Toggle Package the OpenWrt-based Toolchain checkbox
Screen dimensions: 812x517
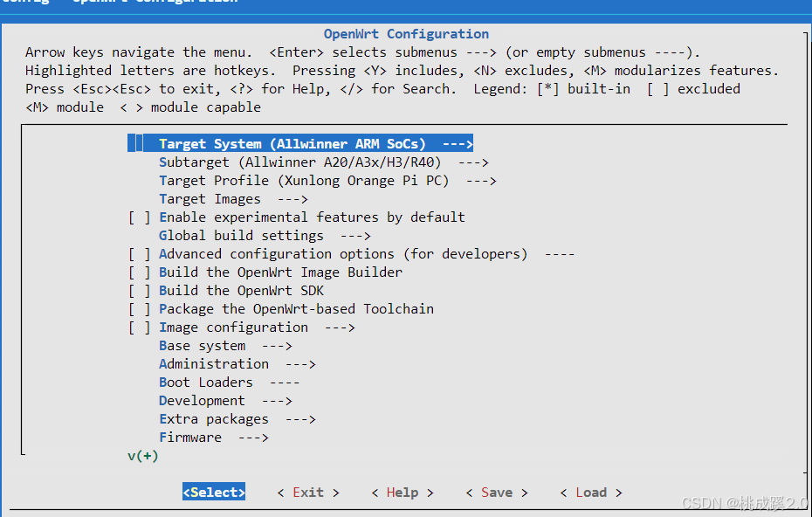point(140,309)
